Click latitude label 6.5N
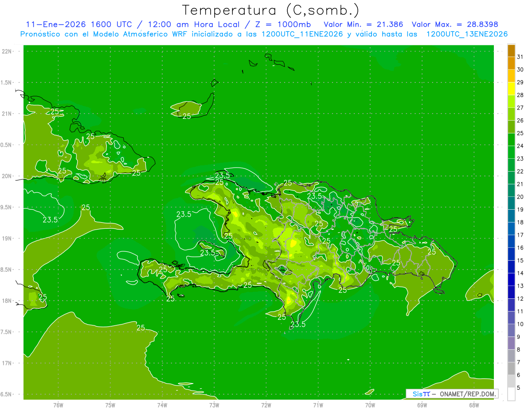Viewport: 532px width, 411px height. (6, 395)
